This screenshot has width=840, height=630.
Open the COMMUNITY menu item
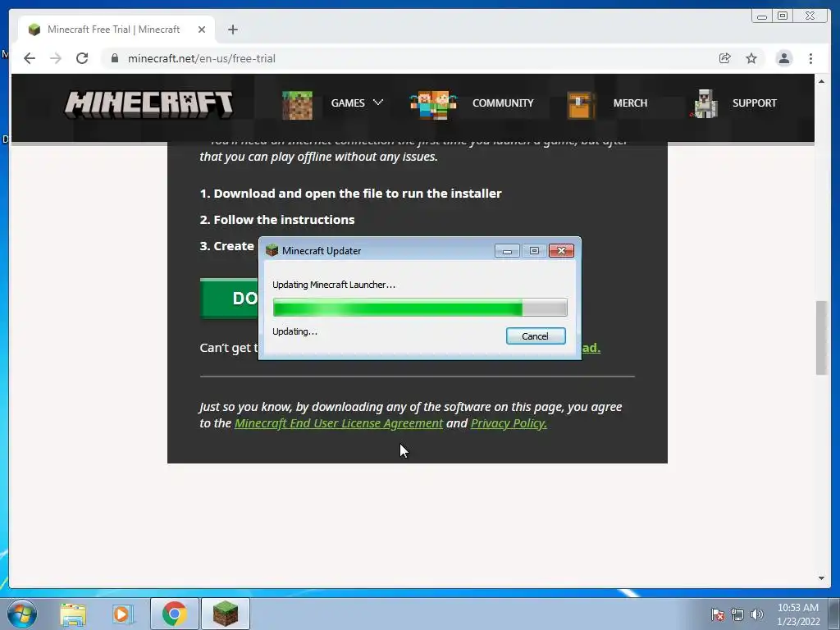click(503, 103)
